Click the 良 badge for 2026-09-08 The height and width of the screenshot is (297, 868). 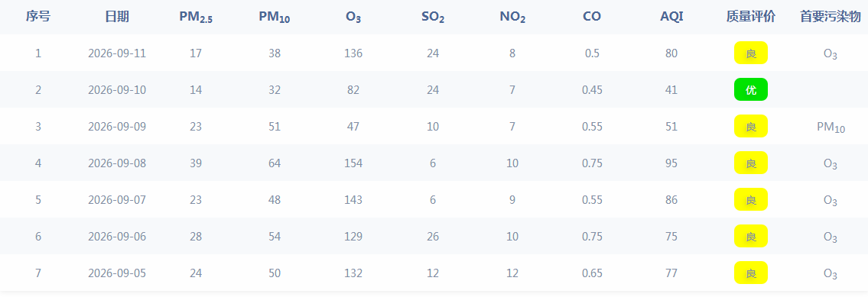tap(751, 163)
